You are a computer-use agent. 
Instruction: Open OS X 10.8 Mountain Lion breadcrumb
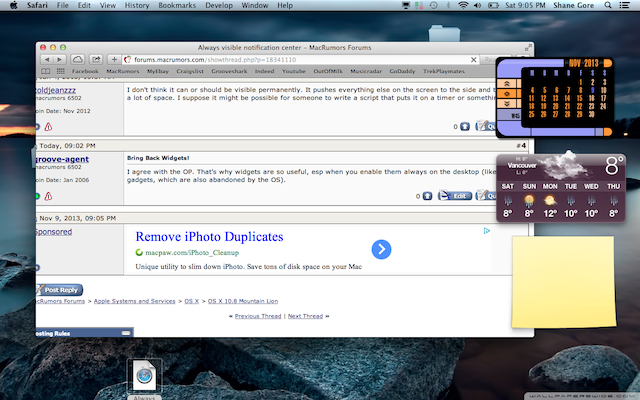pos(243,301)
